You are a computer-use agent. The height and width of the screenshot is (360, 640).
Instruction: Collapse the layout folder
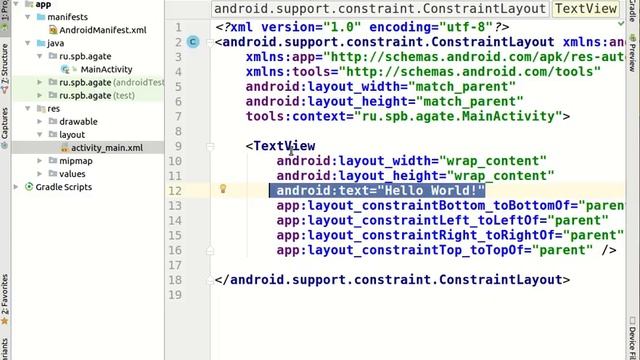[40, 134]
